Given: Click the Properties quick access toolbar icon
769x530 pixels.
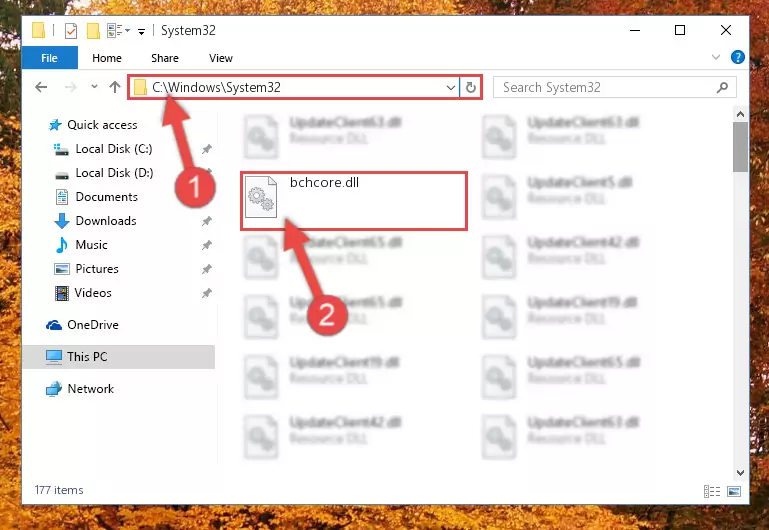Looking at the screenshot, I should pos(71,31).
